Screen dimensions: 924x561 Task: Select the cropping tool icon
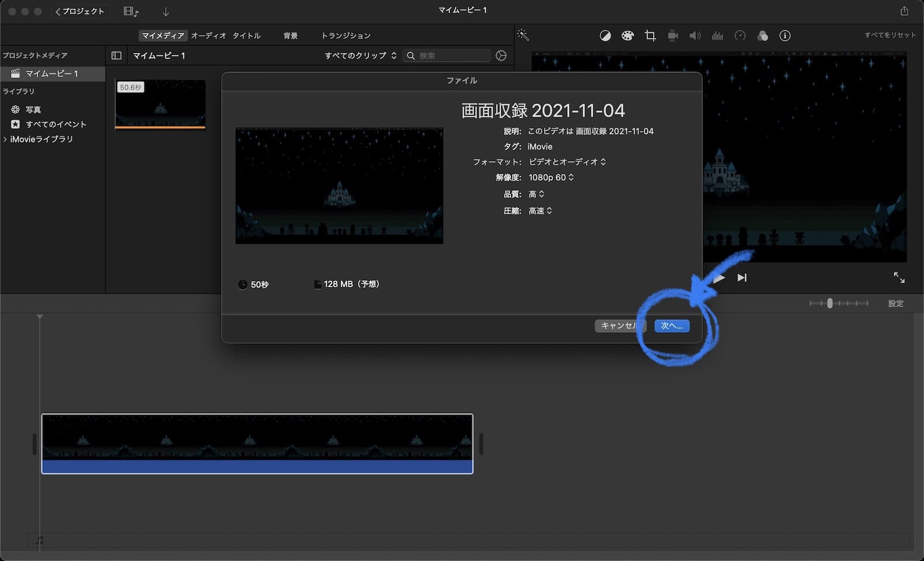tap(650, 35)
